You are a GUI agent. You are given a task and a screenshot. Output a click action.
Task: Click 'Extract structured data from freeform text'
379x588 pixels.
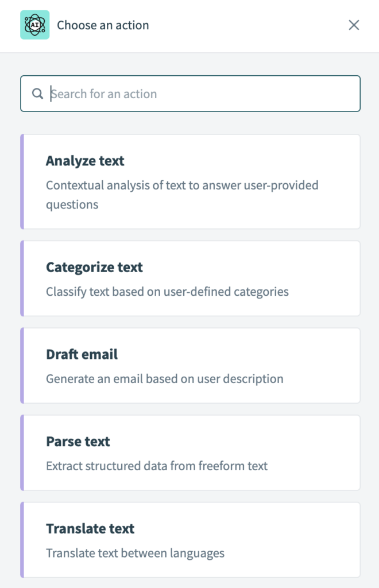tap(157, 466)
